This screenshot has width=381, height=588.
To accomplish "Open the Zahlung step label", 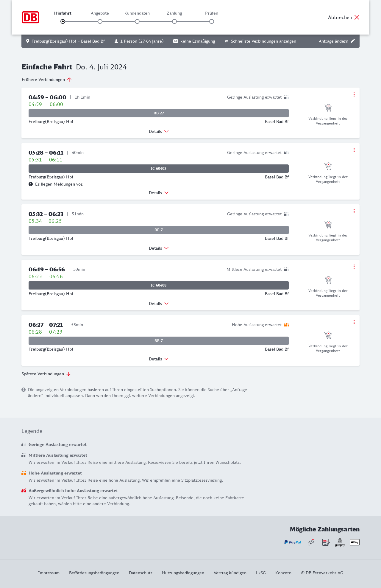I will 174,13.
